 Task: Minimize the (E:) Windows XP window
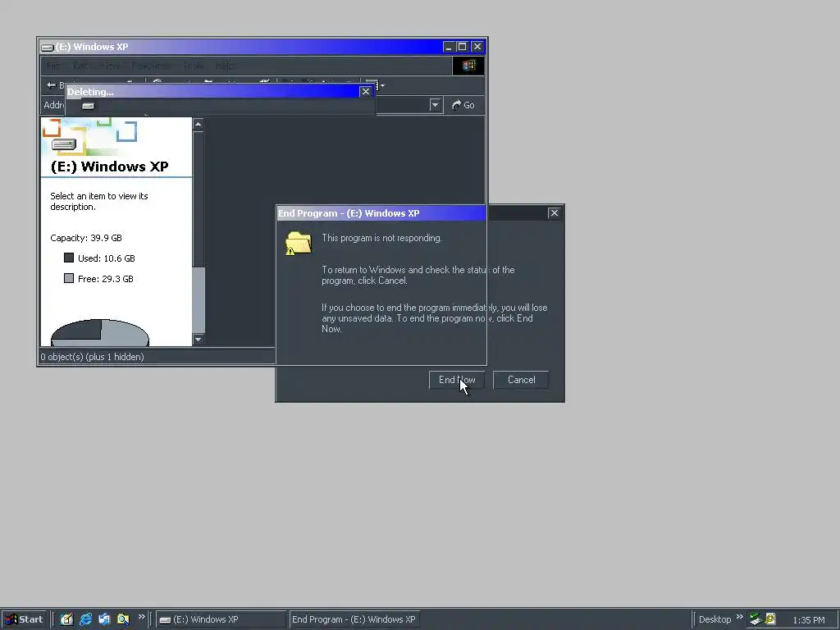(449, 47)
